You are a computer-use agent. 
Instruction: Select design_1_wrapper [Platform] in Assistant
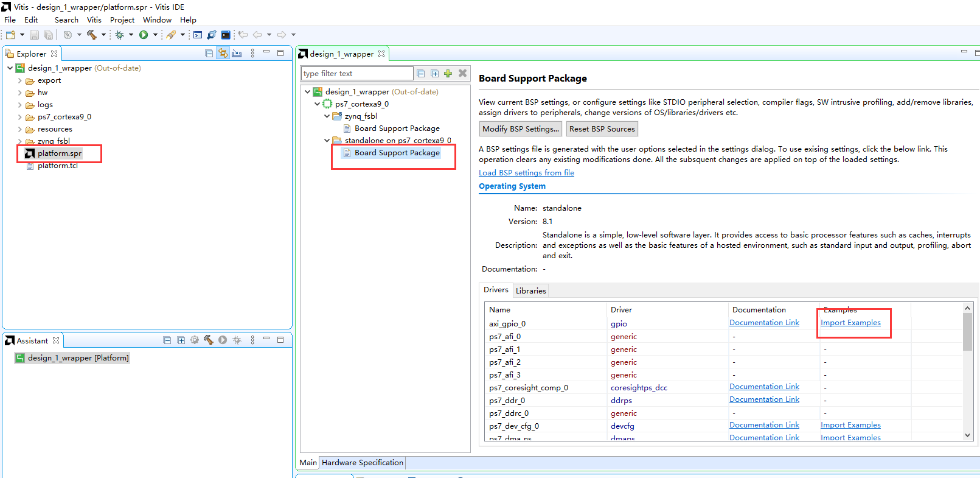(78, 358)
